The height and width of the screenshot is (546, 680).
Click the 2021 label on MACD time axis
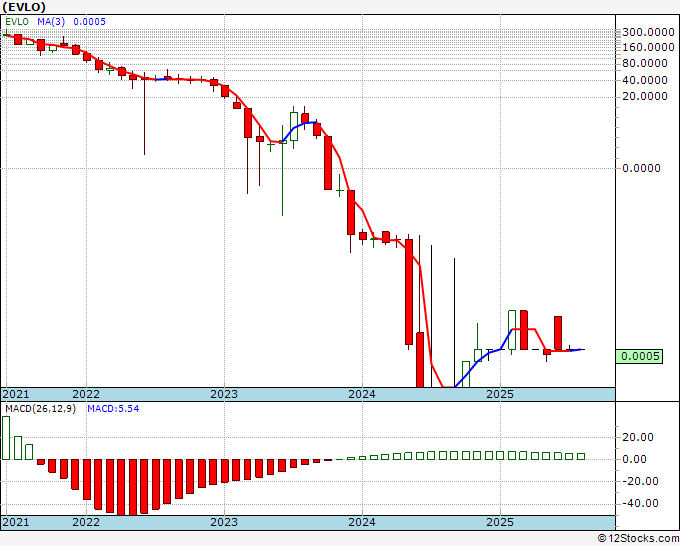[16, 522]
